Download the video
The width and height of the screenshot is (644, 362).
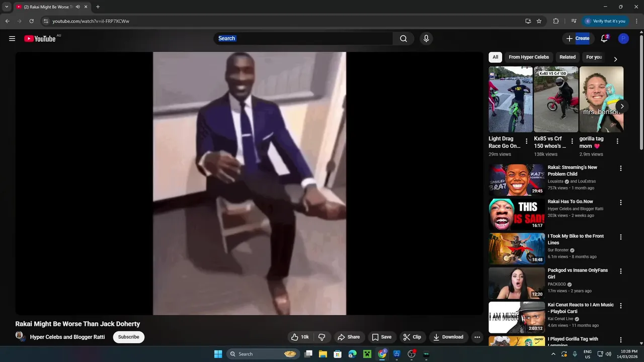point(448,337)
